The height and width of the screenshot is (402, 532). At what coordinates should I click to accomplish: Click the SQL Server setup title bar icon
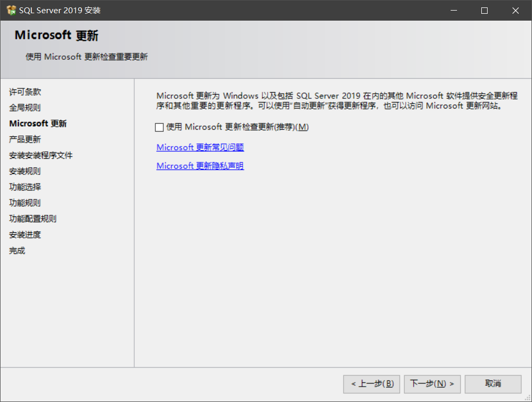click(x=11, y=10)
